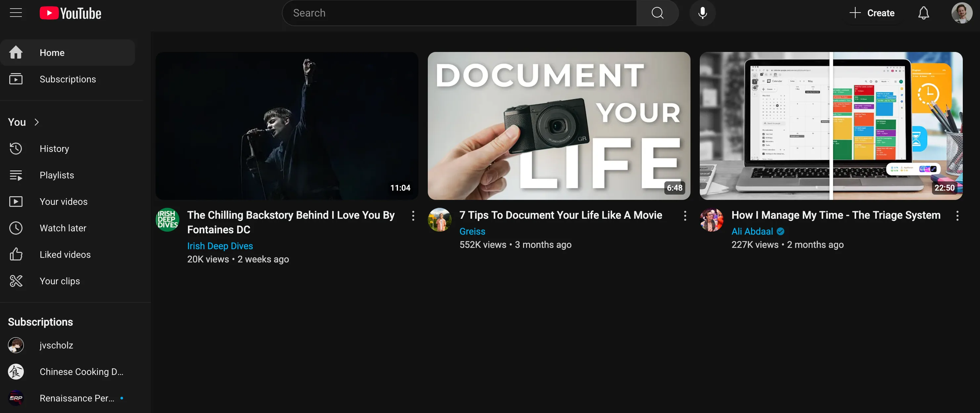The height and width of the screenshot is (413, 980).
Task: Open the Create menu
Action: [x=872, y=13]
